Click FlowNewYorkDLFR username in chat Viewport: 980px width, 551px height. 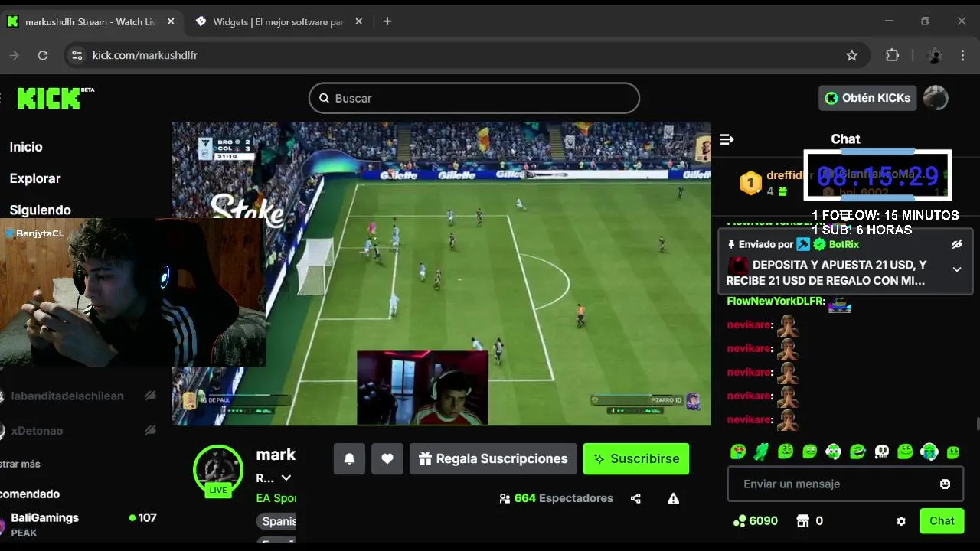[x=775, y=301]
